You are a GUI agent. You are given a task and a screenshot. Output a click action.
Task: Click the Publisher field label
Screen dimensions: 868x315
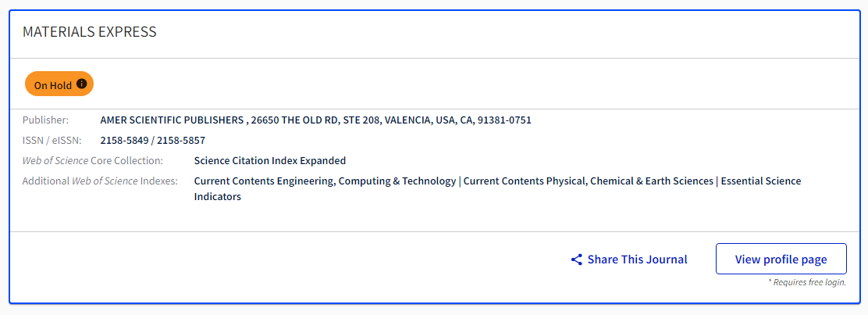(45, 120)
